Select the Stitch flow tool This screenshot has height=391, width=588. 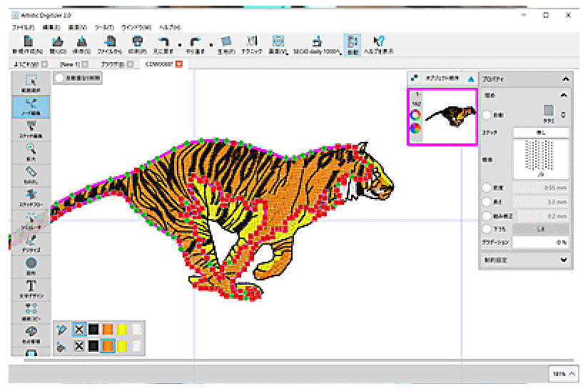coord(31,198)
